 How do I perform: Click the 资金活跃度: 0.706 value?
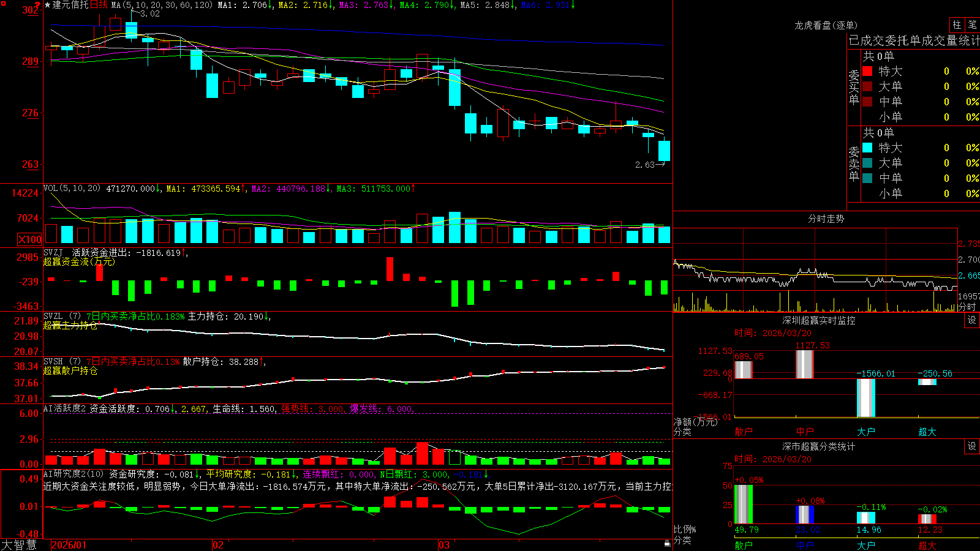(x=133, y=408)
